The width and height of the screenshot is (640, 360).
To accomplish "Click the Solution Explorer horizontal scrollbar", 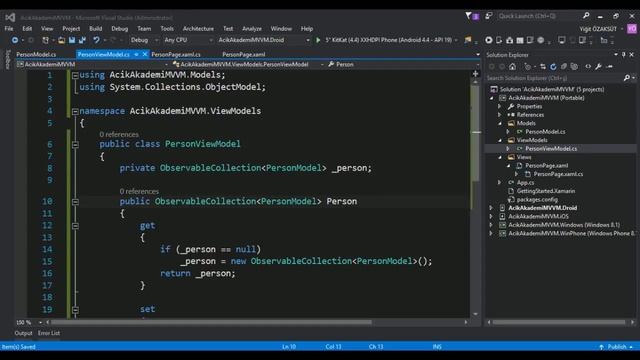I will tap(559, 322).
